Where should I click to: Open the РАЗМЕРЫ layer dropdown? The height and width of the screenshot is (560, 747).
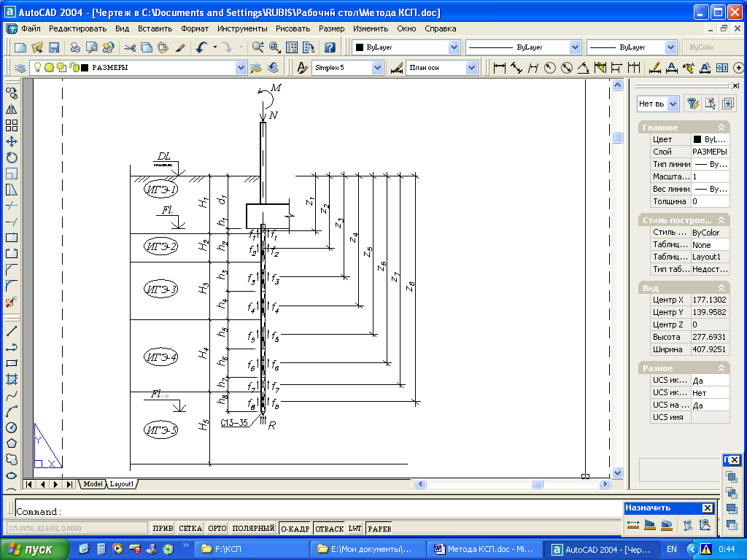(x=241, y=68)
